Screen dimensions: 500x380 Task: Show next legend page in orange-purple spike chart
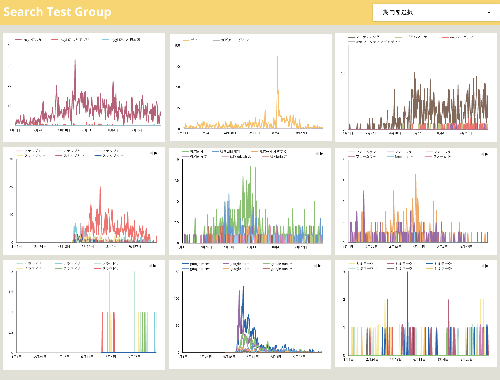coord(487,154)
